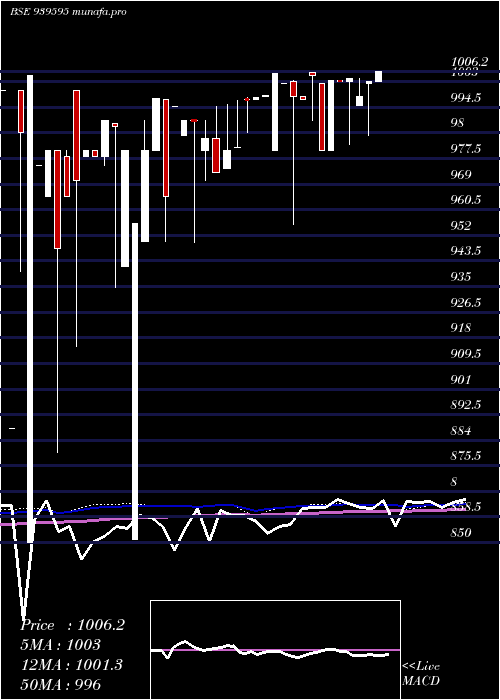Click the 977.5 price axis label
500x700 pixels.
pyautogui.click(x=466, y=149)
